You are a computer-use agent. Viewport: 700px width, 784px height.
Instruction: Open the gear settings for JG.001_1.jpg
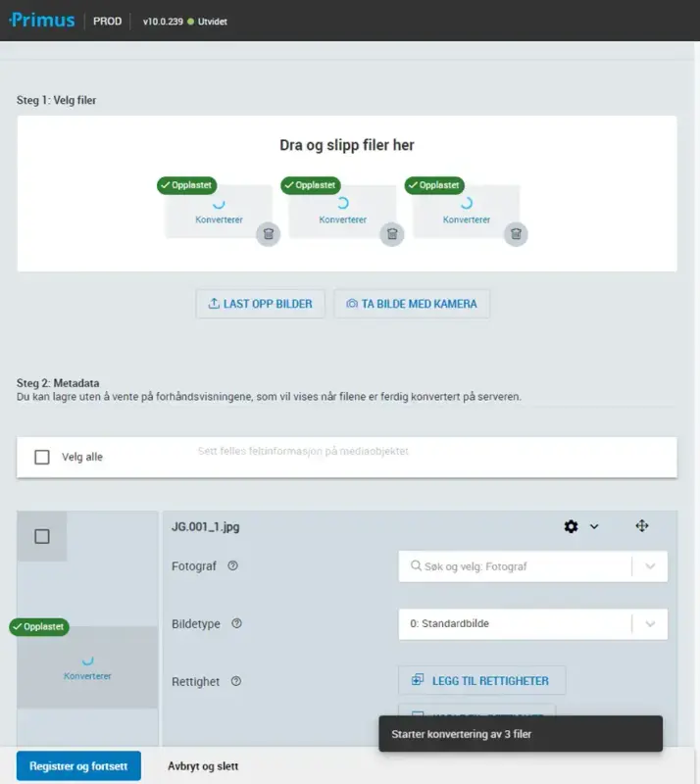(572, 526)
